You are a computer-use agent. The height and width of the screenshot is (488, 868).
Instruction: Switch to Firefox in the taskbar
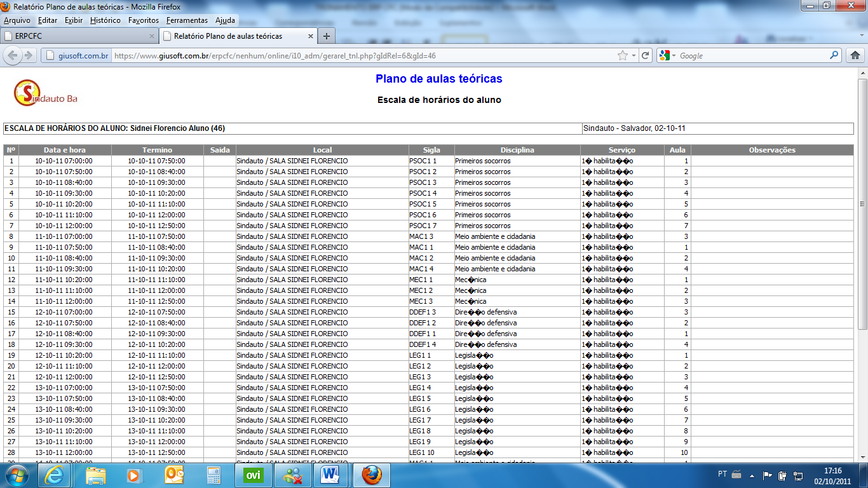(x=372, y=475)
